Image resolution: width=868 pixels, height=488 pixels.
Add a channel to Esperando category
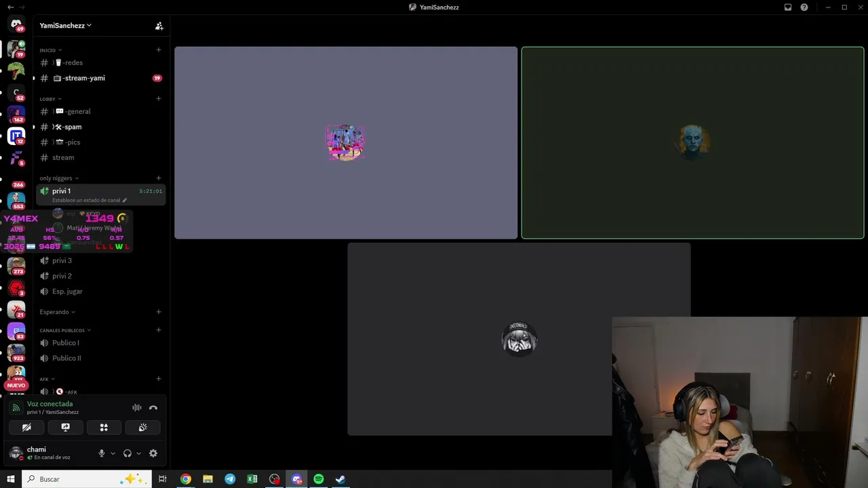(159, 312)
